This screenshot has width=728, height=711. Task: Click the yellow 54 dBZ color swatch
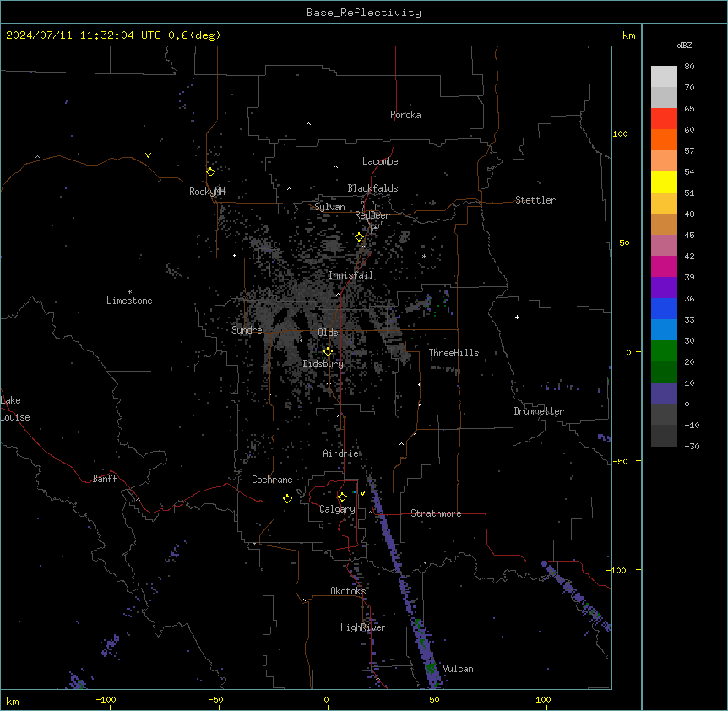coord(664,182)
